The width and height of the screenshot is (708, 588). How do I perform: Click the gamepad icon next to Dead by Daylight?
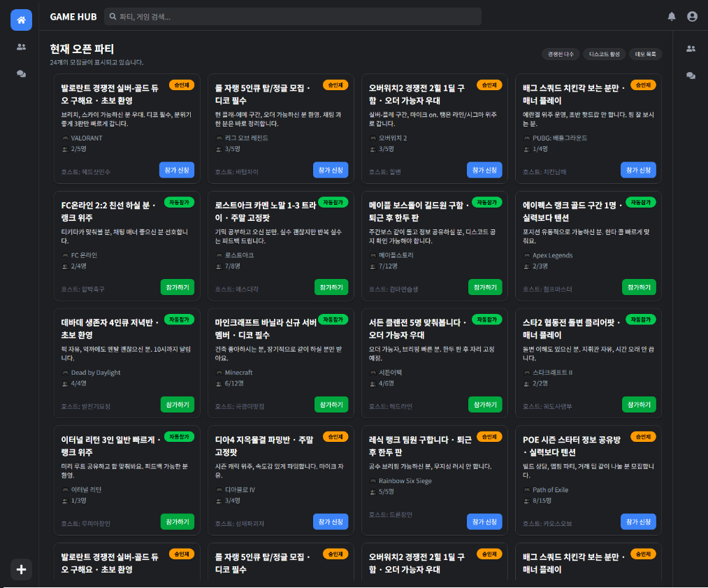[x=66, y=373]
